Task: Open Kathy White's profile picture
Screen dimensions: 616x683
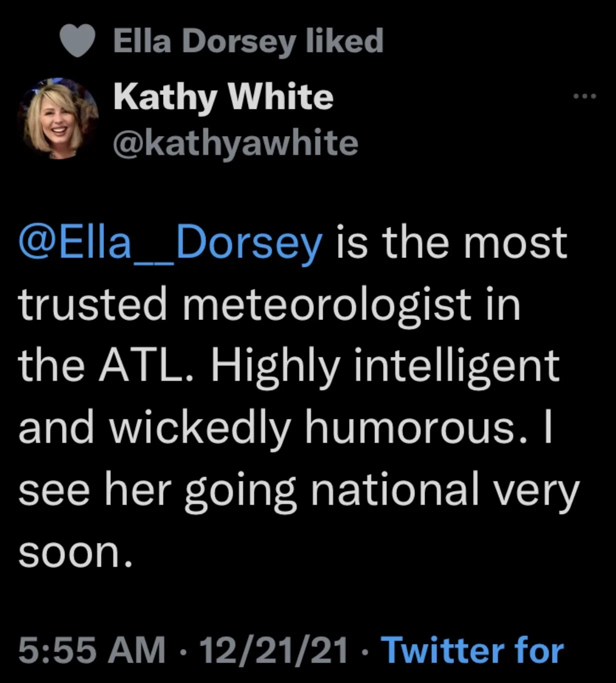Action: click(58, 118)
